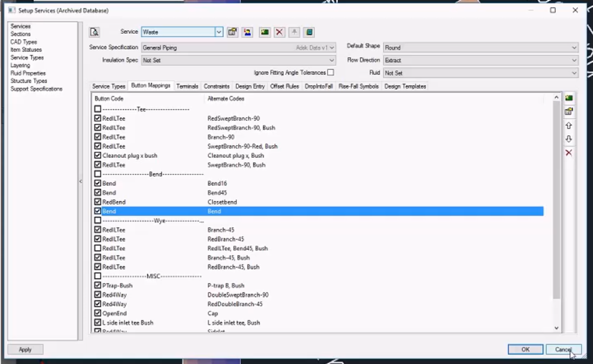Uncheck the RedSweptBranch-90 row checkbox
This screenshot has height=364, width=593.
(x=97, y=118)
